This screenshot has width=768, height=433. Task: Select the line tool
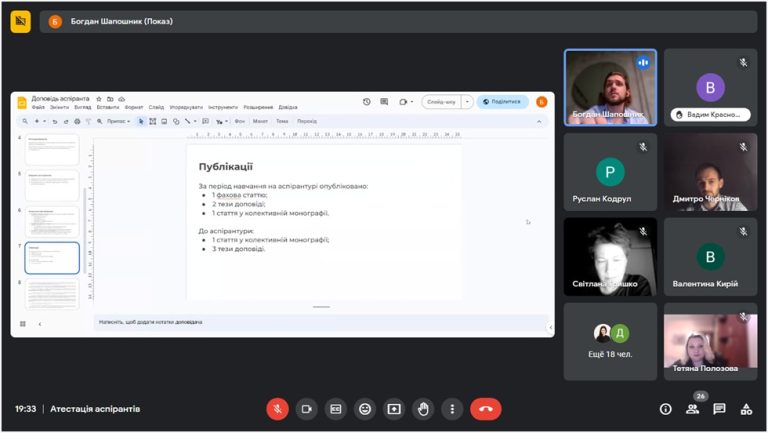coord(188,121)
